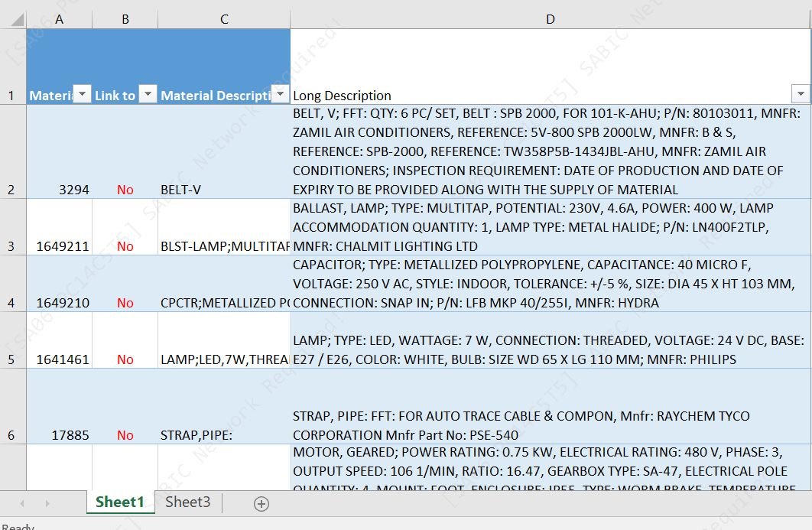Click the MOTOR, GEARED long description cell
Screen dimensions: 812x530
point(550,467)
